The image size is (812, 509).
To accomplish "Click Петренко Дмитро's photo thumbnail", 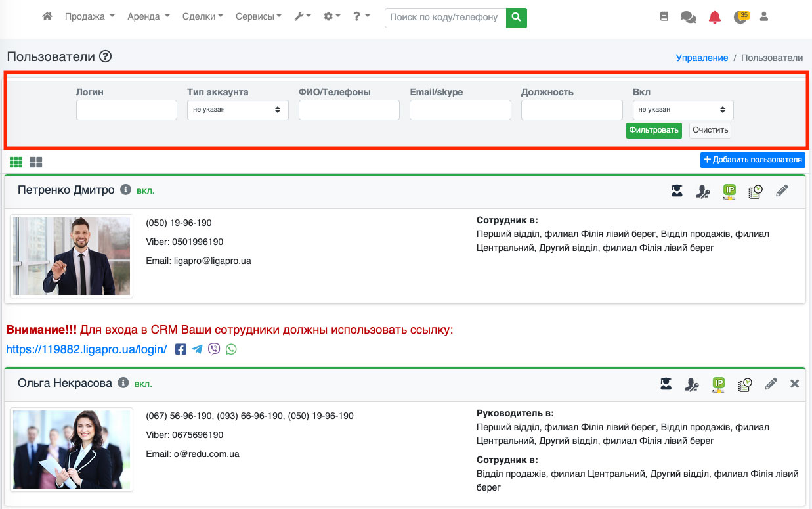I will click(x=72, y=256).
